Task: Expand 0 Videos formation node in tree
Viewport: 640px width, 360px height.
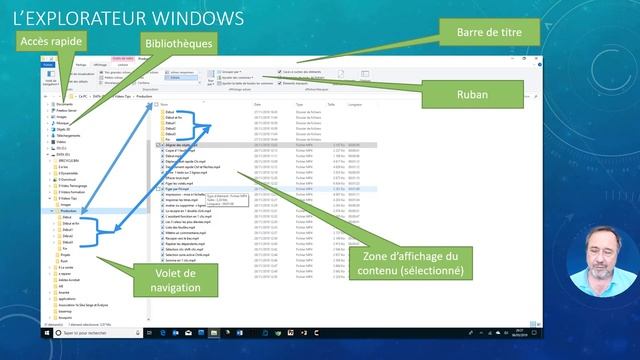Action: click(50, 192)
